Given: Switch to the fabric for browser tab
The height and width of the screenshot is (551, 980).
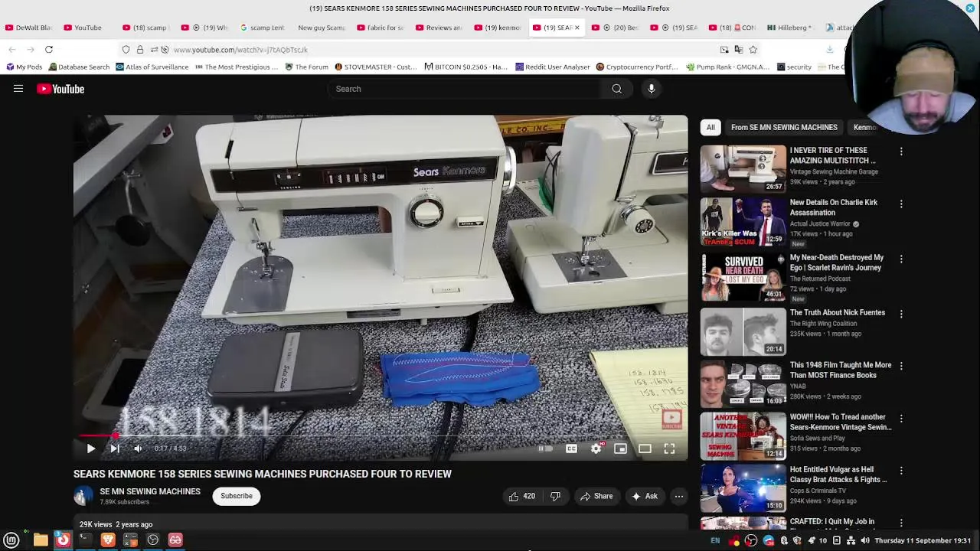Looking at the screenshot, I should point(380,28).
